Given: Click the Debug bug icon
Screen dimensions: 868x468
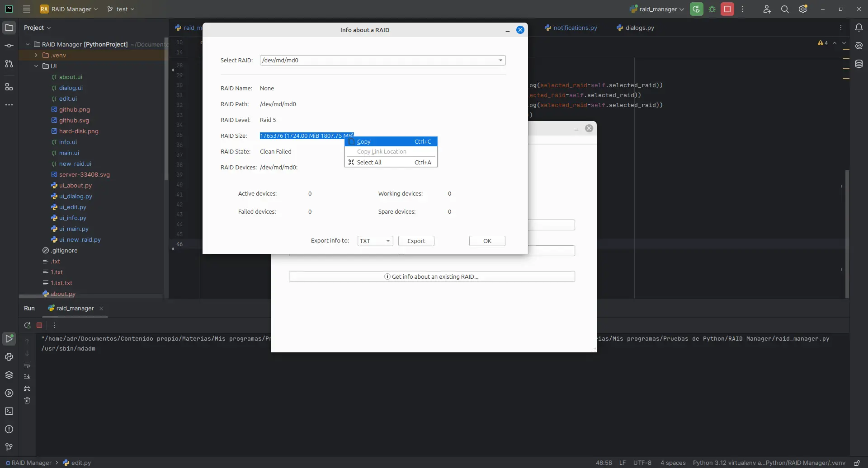Looking at the screenshot, I should [x=712, y=9].
